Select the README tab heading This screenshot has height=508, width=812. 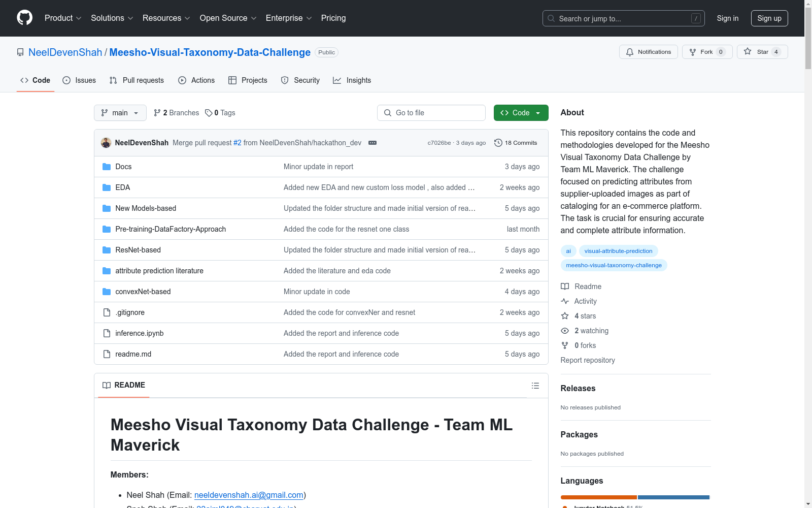pyautogui.click(x=124, y=385)
